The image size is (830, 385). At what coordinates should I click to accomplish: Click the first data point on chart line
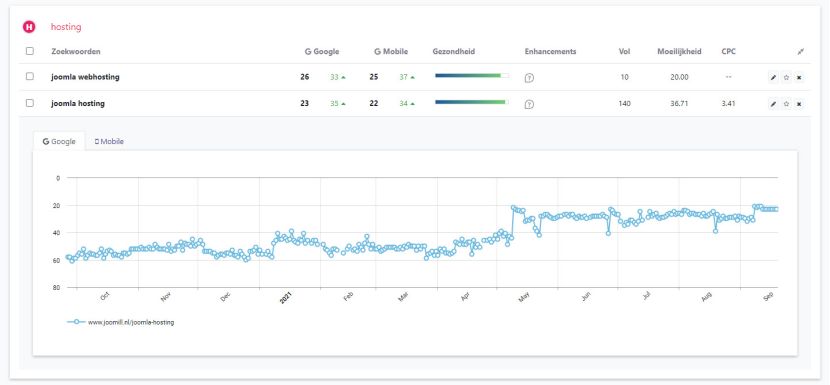click(x=68, y=257)
